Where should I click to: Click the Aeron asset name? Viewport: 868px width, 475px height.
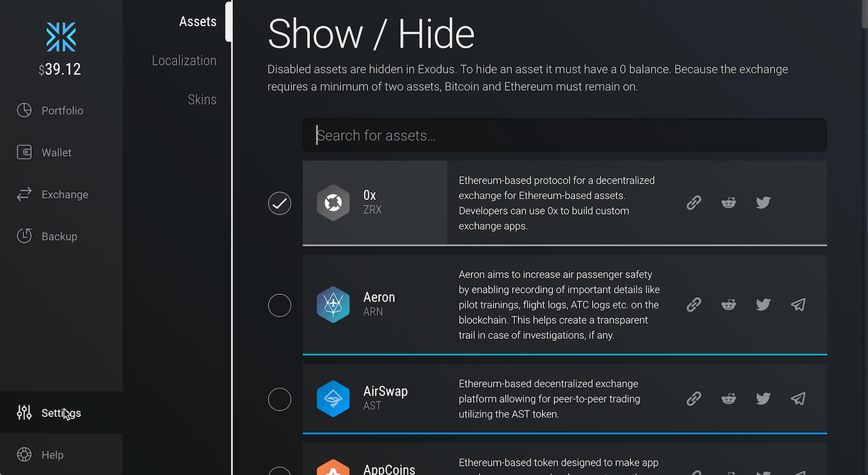[x=379, y=297]
